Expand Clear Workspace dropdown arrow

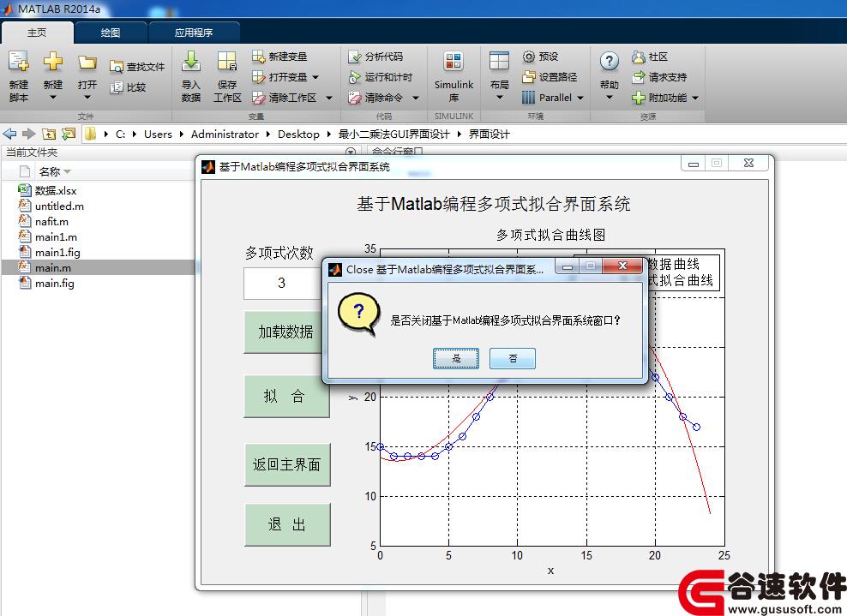pos(329,99)
